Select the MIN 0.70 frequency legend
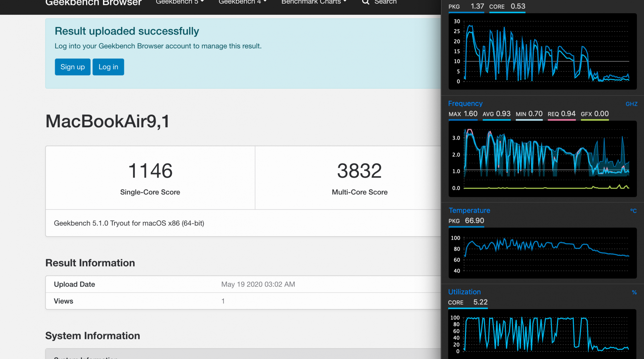The image size is (644, 359). tap(529, 114)
